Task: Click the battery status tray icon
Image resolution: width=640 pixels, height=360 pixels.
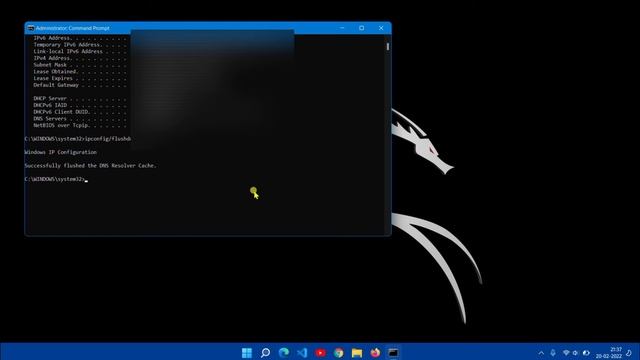Action: 586,353
